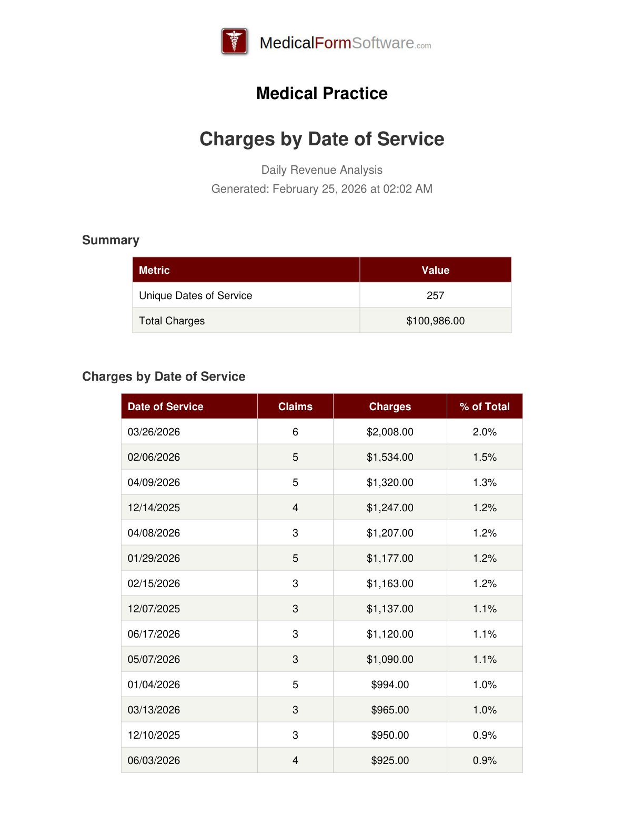
Task: Click the caduceus medical logo icon
Action: (234, 42)
